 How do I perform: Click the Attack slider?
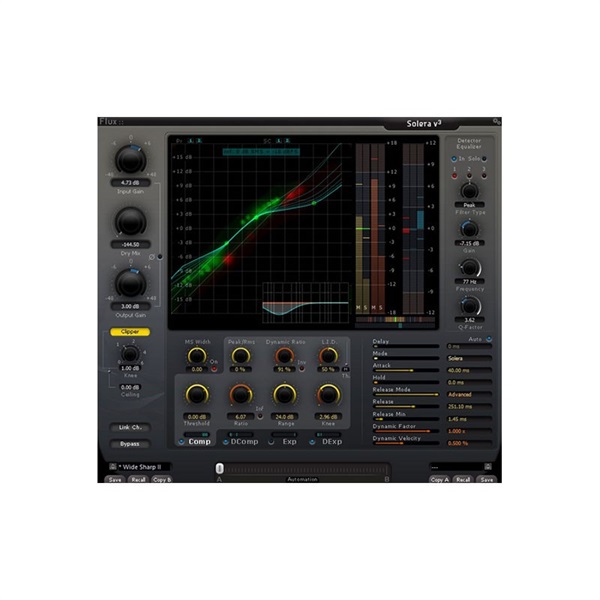tap(406, 370)
